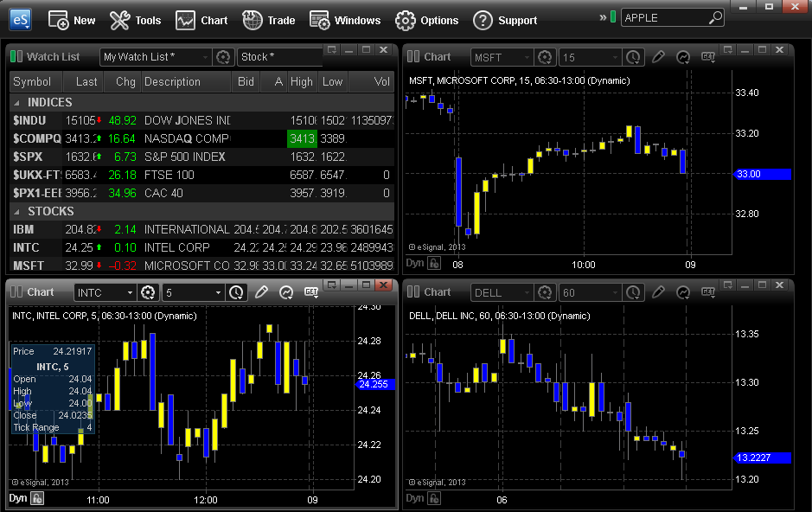Select drawing pencil tool in DELL chart
The height and width of the screenshot is (512, 812).
(x=658, y=292)
